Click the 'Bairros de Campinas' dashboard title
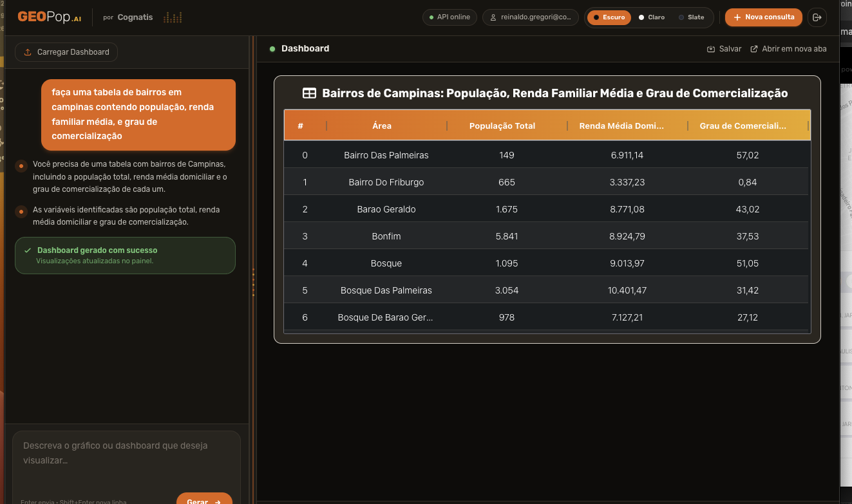 point(554,93)
